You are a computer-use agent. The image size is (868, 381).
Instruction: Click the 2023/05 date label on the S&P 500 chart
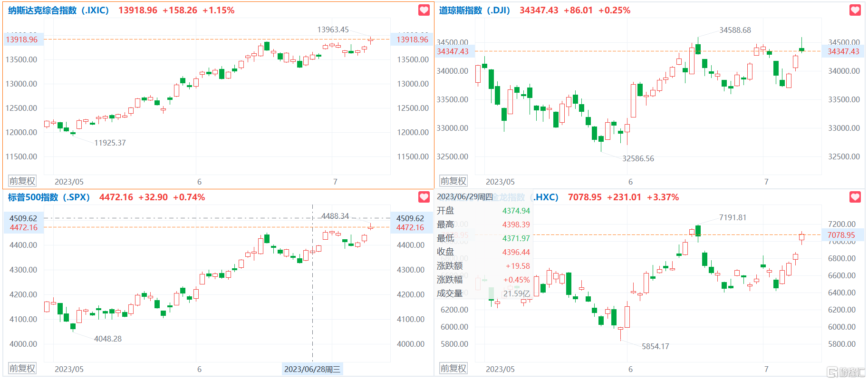pos(69,369)
